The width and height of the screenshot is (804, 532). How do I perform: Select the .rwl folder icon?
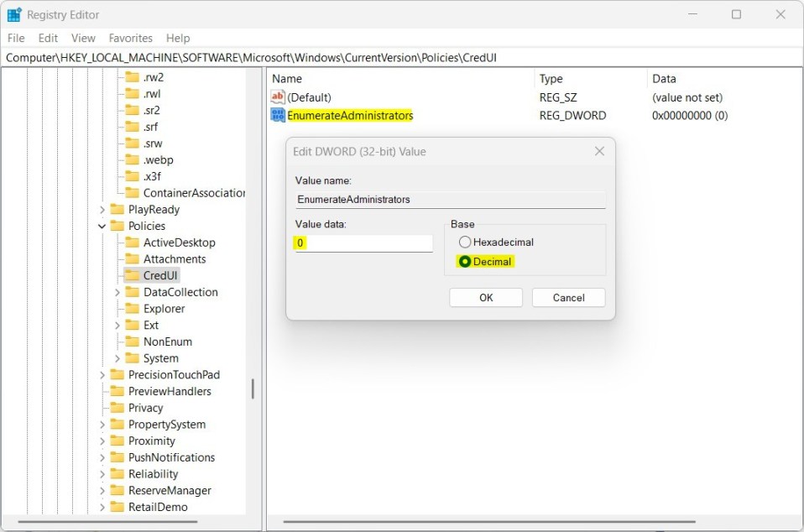click(x=133, y=94)
